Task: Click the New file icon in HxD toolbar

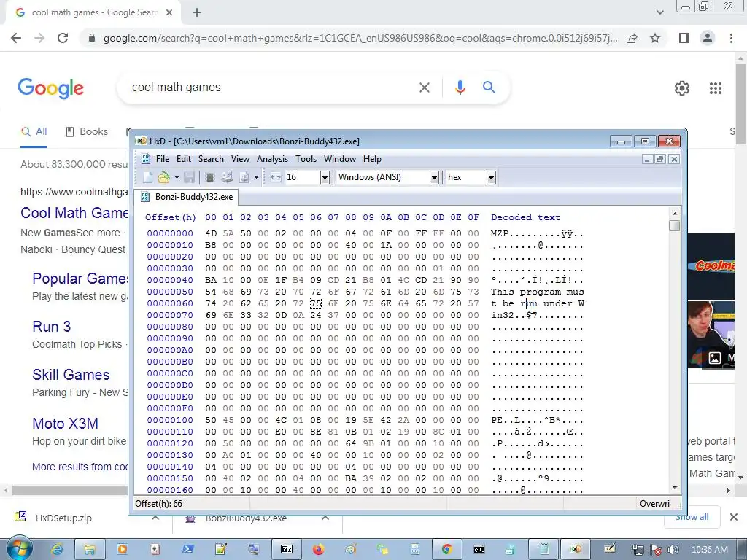Action: [147, 177]
